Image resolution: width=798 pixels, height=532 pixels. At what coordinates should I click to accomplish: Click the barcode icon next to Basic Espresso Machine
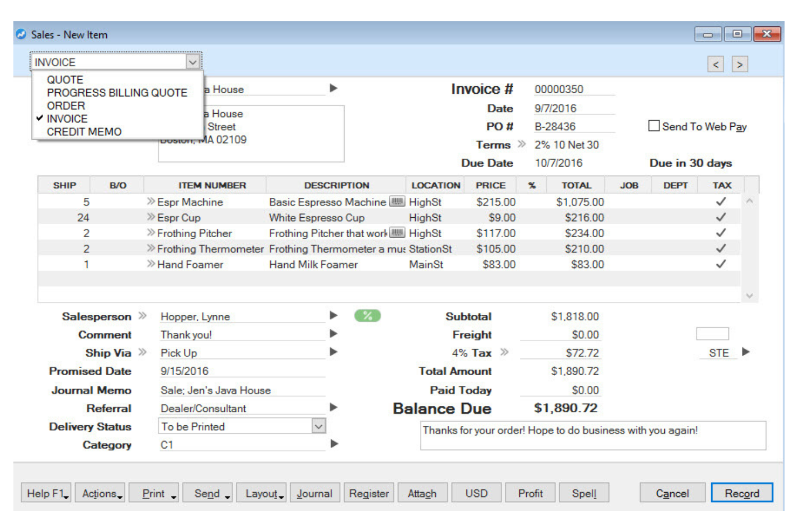pos(397,202)
